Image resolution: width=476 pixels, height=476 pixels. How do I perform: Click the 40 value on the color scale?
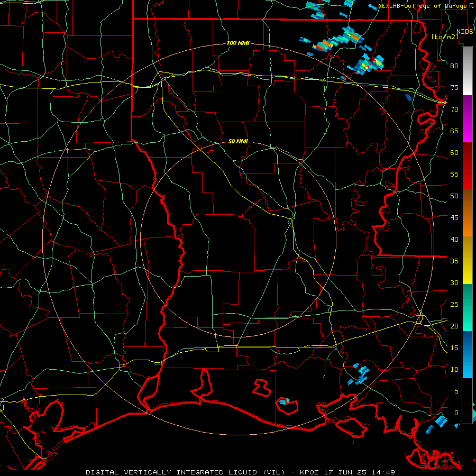coord(454,239)
